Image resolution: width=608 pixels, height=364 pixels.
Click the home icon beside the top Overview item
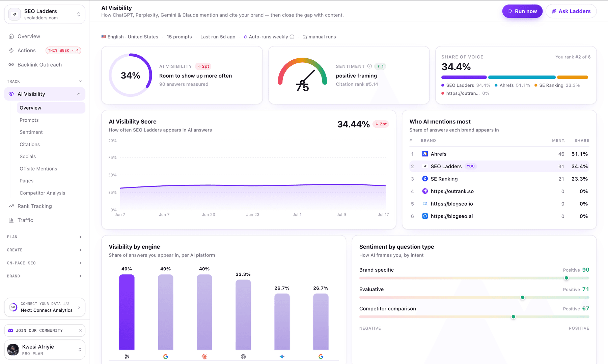coord(11,36)
